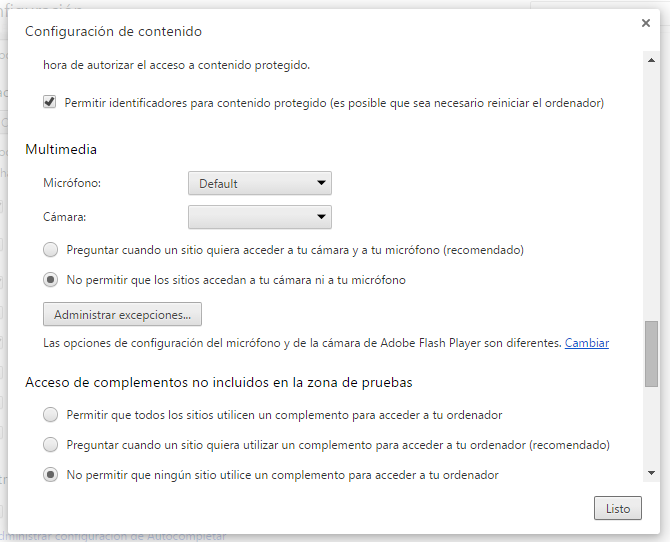Choose Preguntar cuando un sitio quiera utilizar un complemento
This screenshot has height=542, width=670.
pos(51,444)
